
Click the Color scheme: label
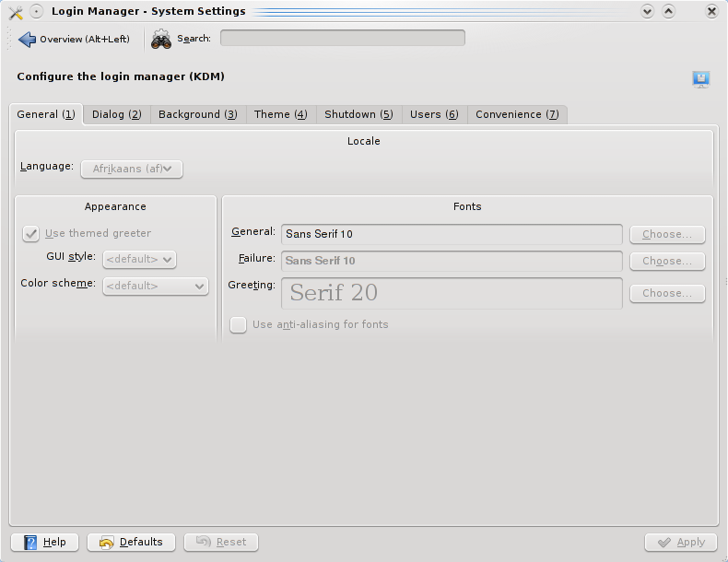(58, 283)
